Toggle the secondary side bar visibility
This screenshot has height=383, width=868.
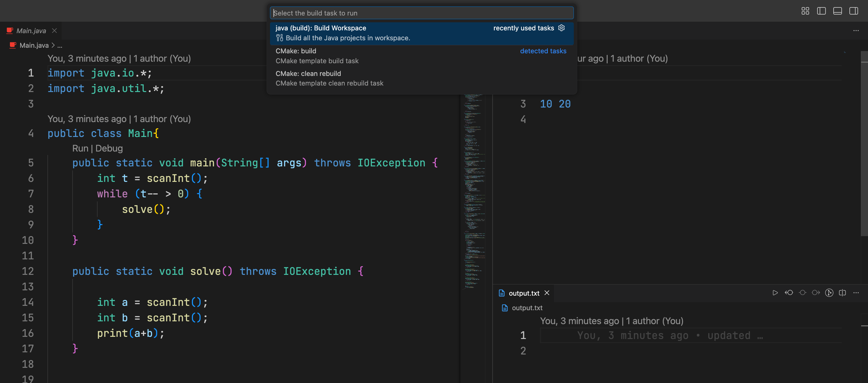tap(853, 11)
